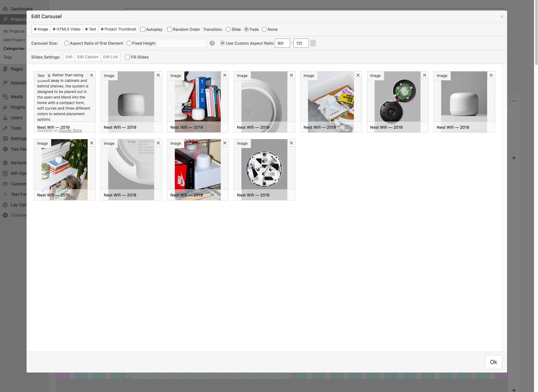
Task: Add an HTML5 Video slide
Action: pyautogui.click(x=67, y=29)
